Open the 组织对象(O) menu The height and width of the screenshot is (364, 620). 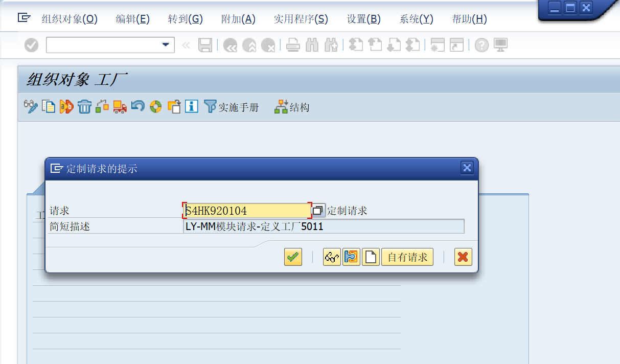click(x=70, y=19)
